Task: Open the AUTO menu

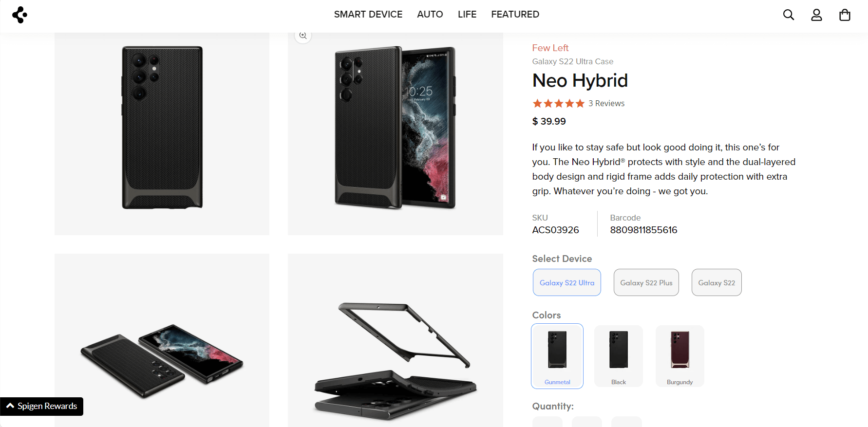Action: 430,15
